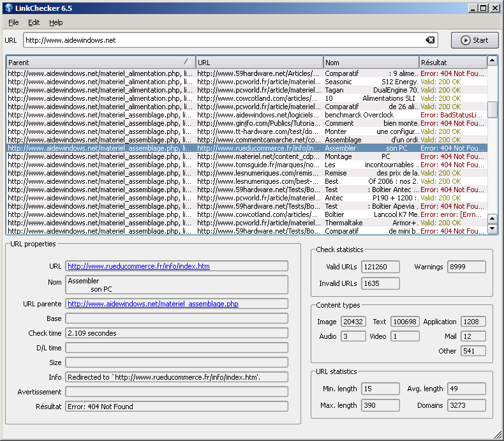Open the Edit menu
Image resolution: width=504 pixels, height=441 pixels.
pos(34,22)
